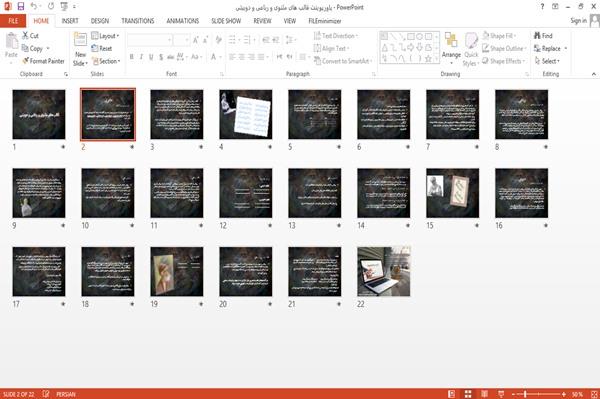Switch to the TRANSITIONS tab
Screen dimensions: 600x399
coord(138,21)
